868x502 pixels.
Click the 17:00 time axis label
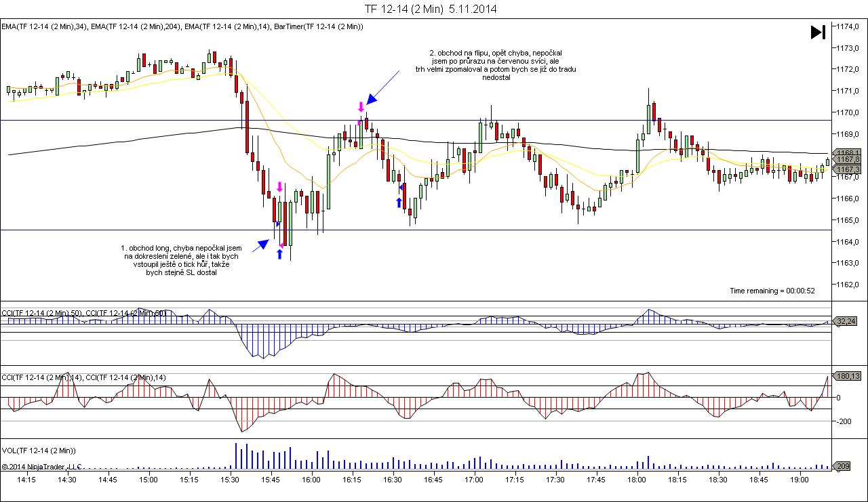[x=474, y=480]
